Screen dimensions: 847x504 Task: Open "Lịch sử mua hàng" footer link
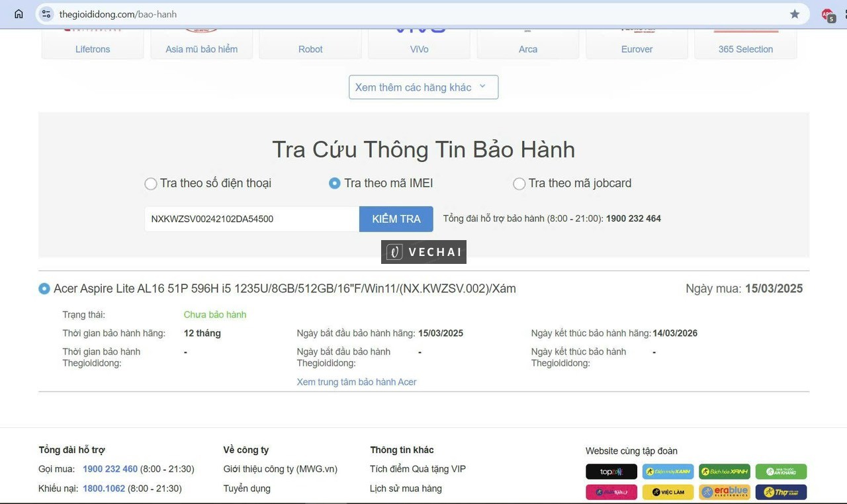(x=406, y=489)
